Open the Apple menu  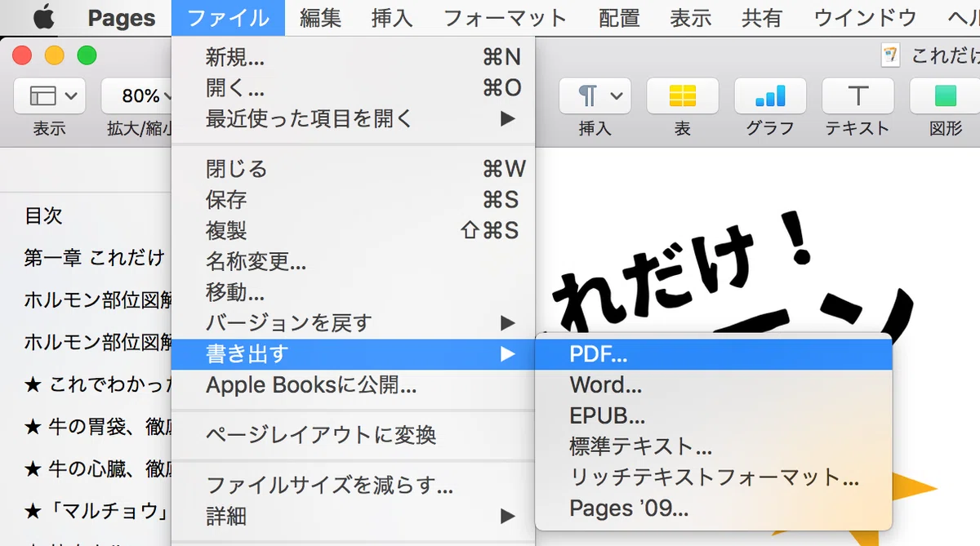[42, 16]
